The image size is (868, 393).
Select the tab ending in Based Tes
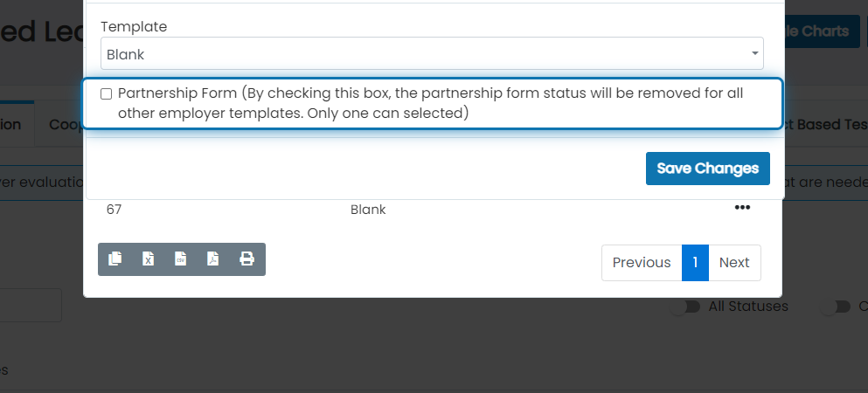coord(825,125)
